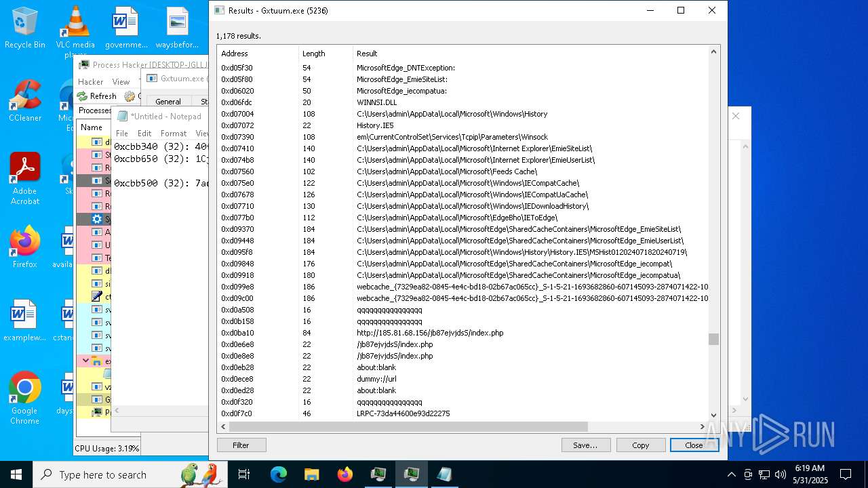Click Filter button in Results window
868x488 pixels.
[x=241, y=445]
